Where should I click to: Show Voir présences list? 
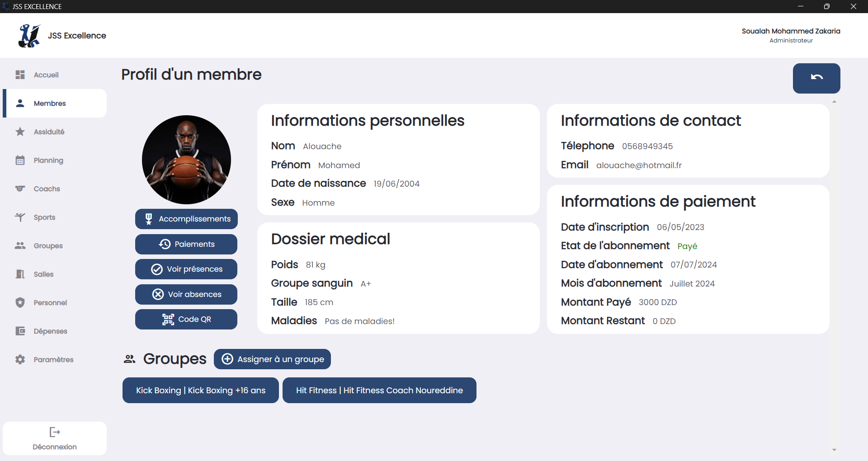pos(186,269)
